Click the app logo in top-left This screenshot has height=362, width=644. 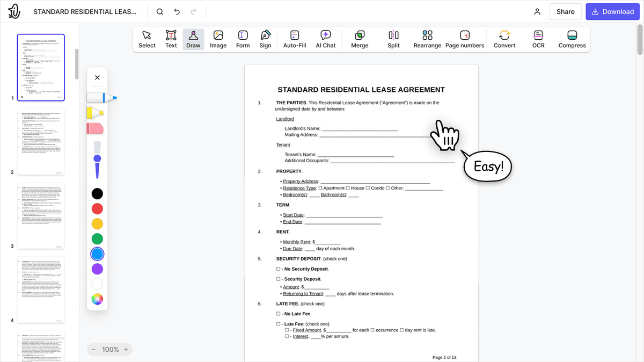tap(16, 12)
